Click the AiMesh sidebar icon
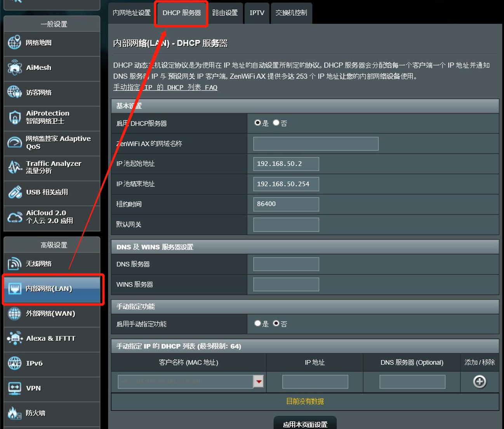 [14, 68]
